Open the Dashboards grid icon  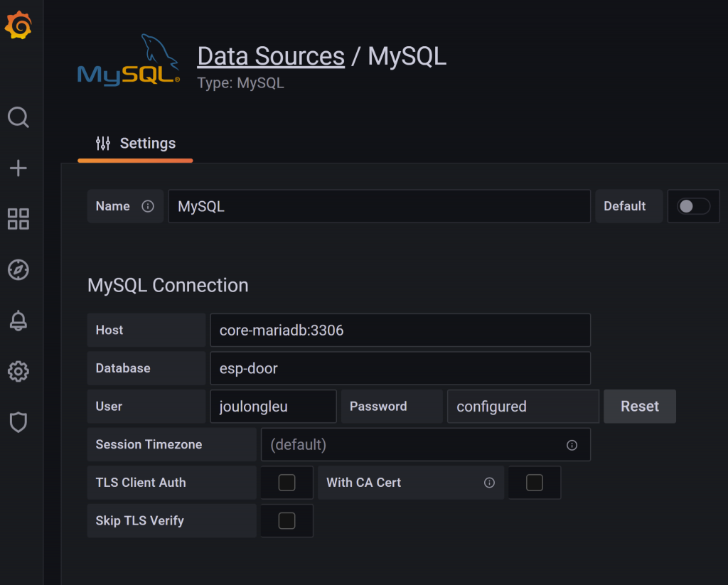(x=18, y=219)
